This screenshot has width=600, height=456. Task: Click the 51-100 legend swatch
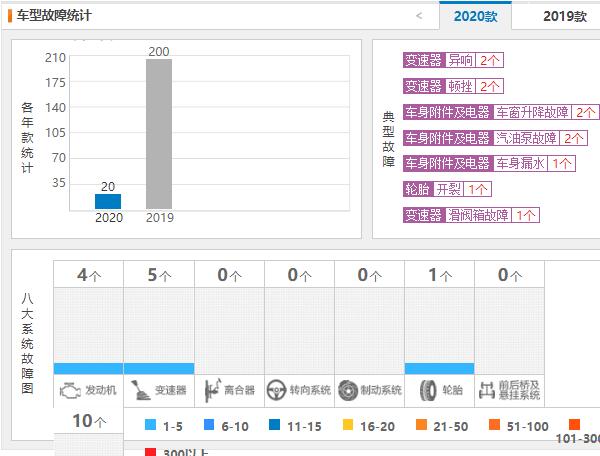[494, 425]
